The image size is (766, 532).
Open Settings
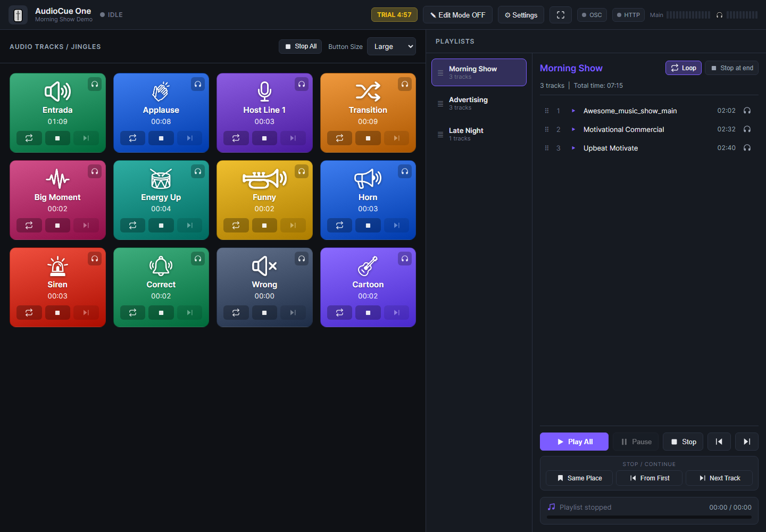click(x=521, y=15)
